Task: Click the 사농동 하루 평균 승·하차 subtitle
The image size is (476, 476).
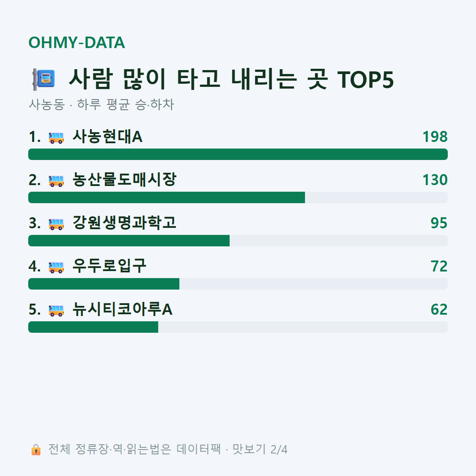Action: coord(101,105)
